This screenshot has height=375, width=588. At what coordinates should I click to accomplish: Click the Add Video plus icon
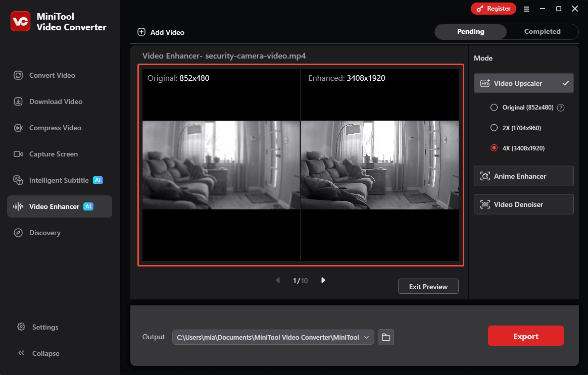coord(141,32)
